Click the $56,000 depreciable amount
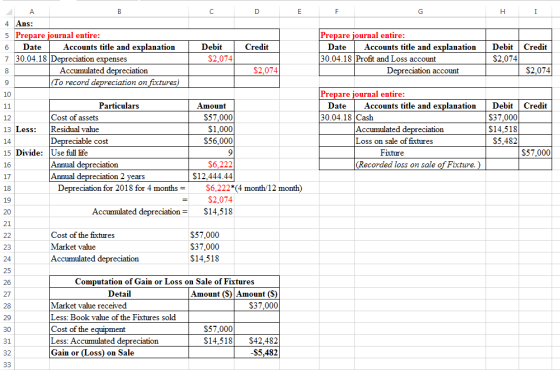Image resolution: width=560 pixels, height=370 pixels. coord(211,141)
